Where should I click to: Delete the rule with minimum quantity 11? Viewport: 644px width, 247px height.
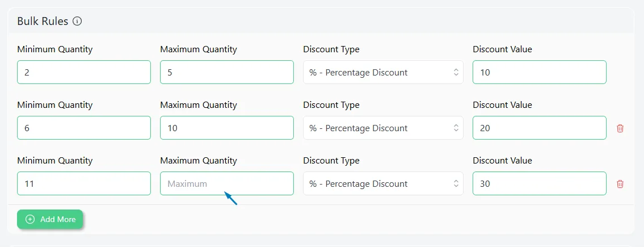620,184
